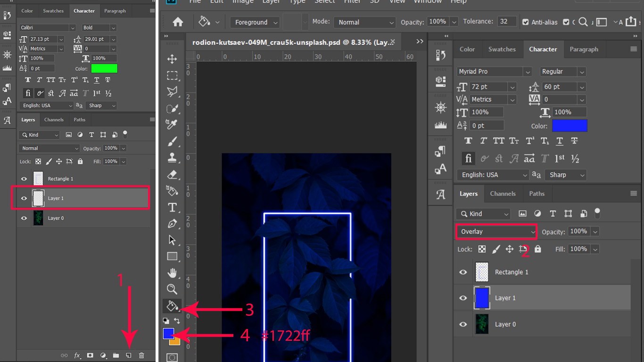Click the new group folder icon in the left Layers panel
The image size is (644, 362).
(116, 355)
